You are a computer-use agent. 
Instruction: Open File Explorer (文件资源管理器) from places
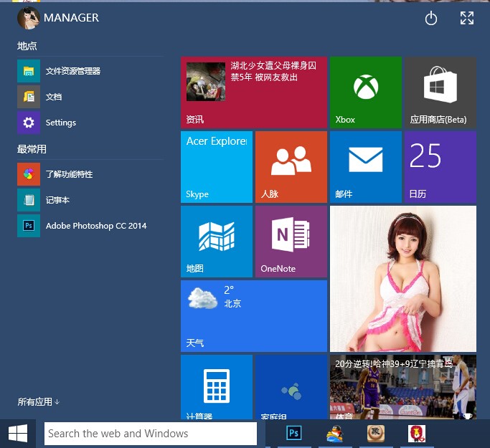tap(72, 71)
